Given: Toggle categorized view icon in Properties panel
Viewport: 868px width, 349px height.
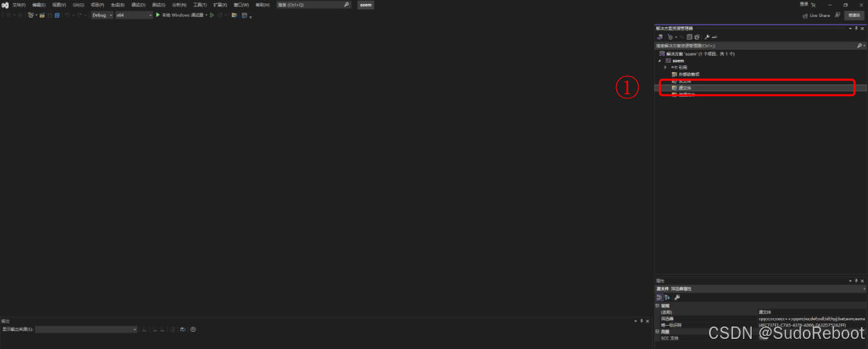Looking at the screenshot, I should click(x=660, y=298).
